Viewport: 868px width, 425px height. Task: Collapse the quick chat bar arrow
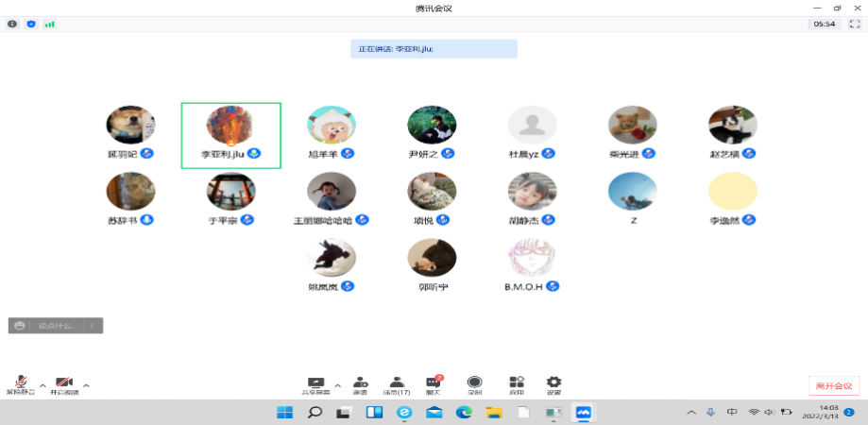93,326
